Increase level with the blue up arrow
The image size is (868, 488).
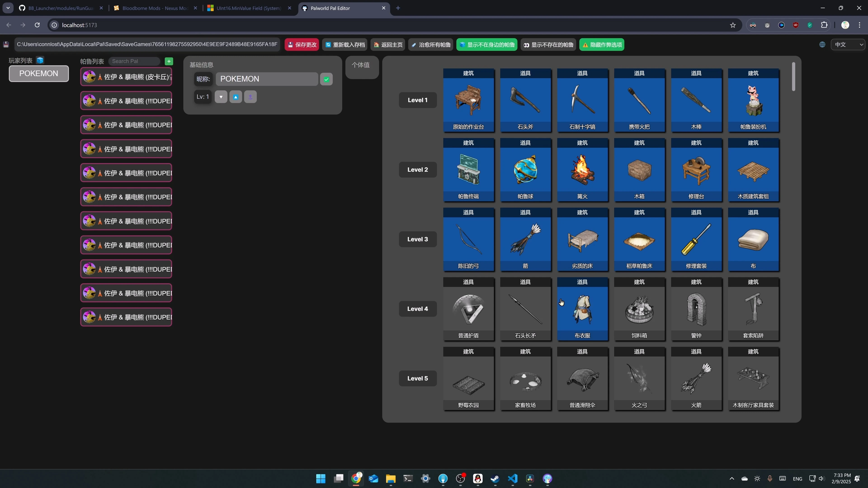[236, 97]
